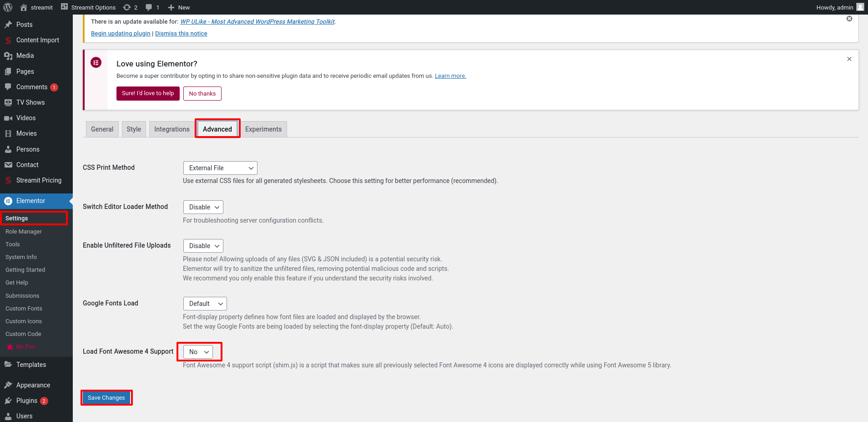
Task: Open Switch Editor Loader Method dropdown
Action: [x=203, y=207]
